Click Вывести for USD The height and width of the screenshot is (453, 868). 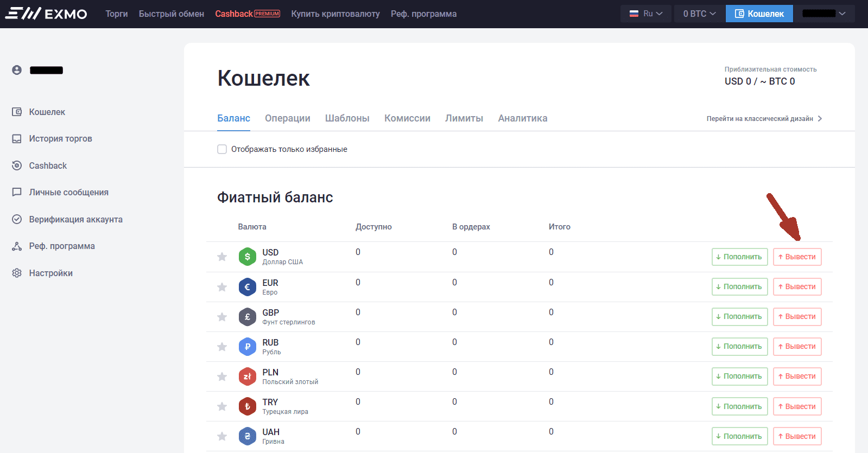[x=797, y=257]
